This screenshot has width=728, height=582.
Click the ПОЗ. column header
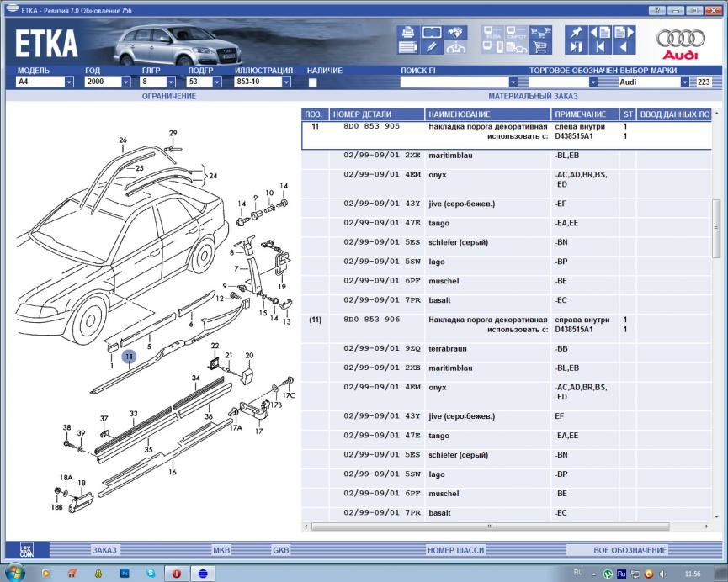[x=315, y=114]
